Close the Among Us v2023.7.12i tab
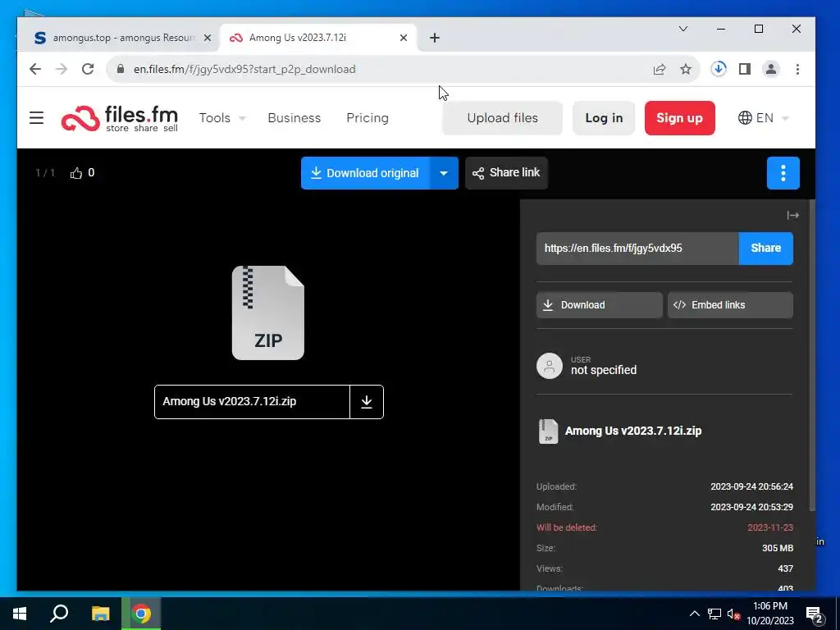 (404, 38)
